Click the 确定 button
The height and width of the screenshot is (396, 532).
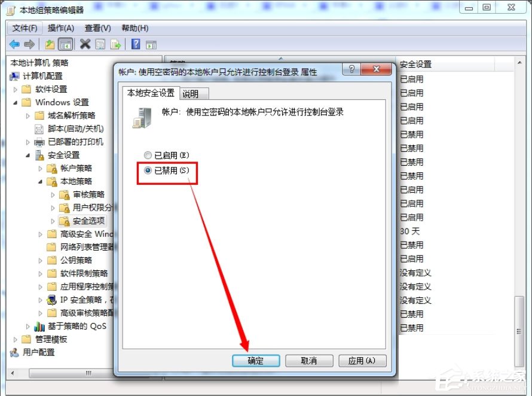(256, 360)
